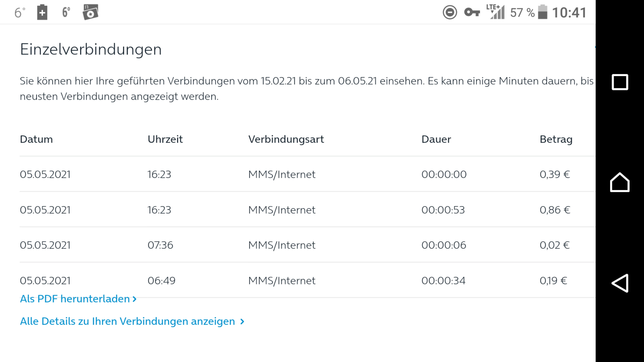644x362 pixels.
Task: Tap the 'Uhrzeit' column header
Action: coord(165,139)
